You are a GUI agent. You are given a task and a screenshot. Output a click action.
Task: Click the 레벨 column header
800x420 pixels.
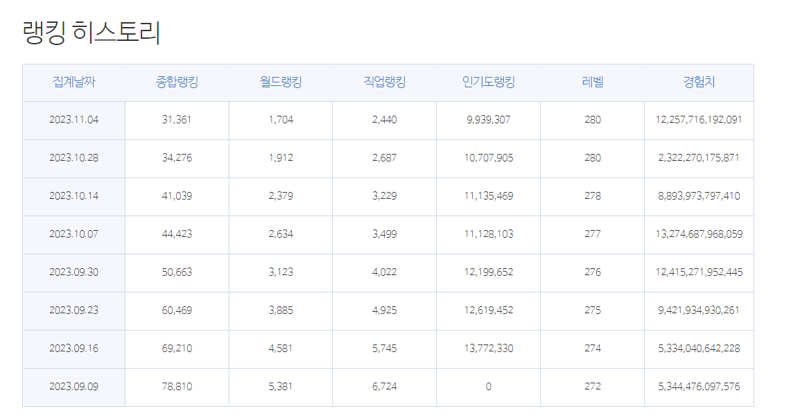tap(592, 82)
